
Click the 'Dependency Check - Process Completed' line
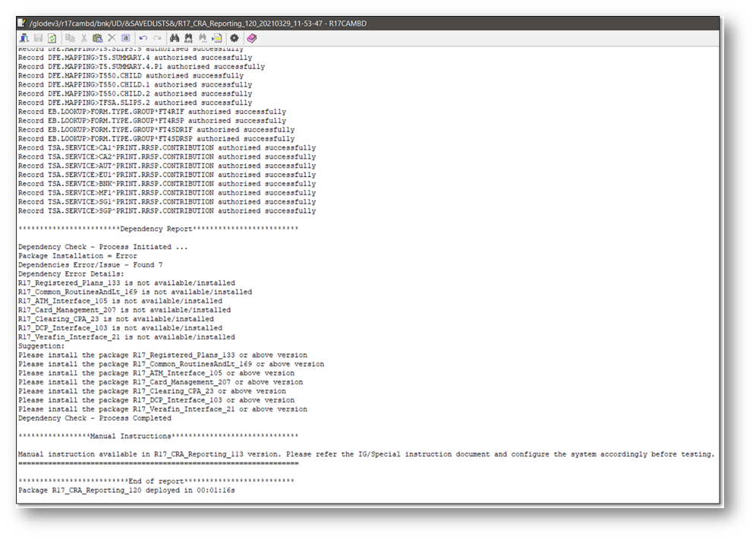[x=94, y=418]
